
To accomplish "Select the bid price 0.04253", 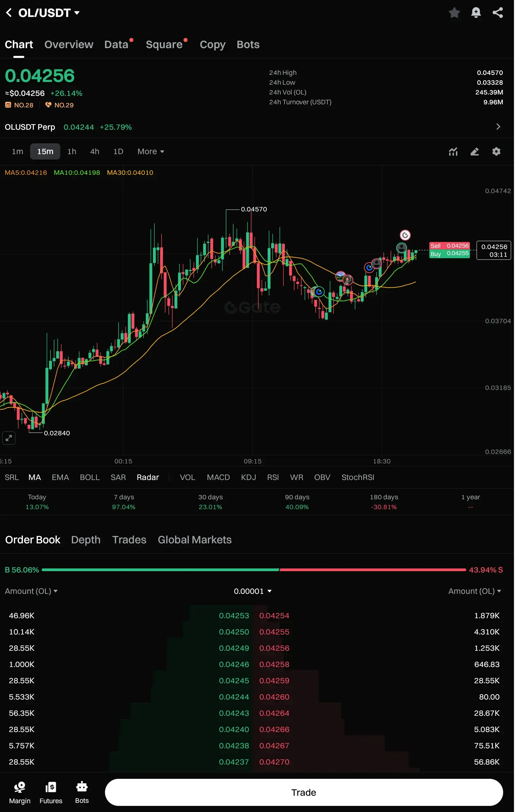I will [x=234, y=616].
